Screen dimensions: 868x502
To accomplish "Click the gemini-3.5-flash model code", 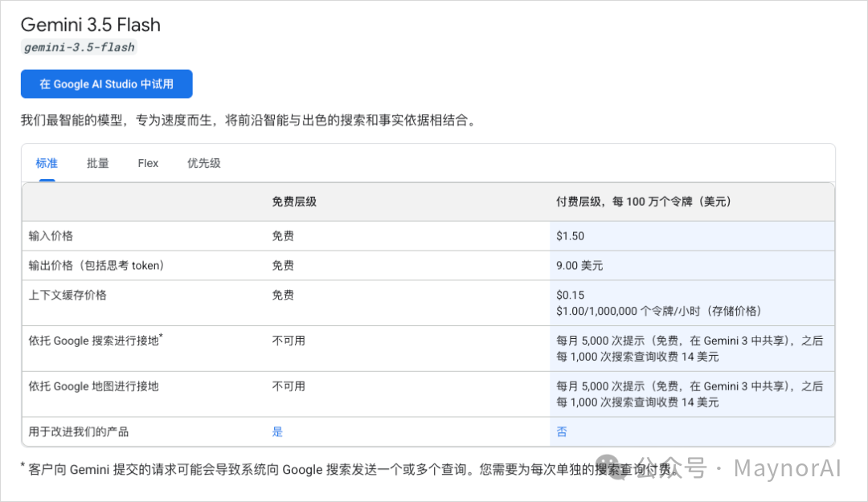I will pos(79,47).
